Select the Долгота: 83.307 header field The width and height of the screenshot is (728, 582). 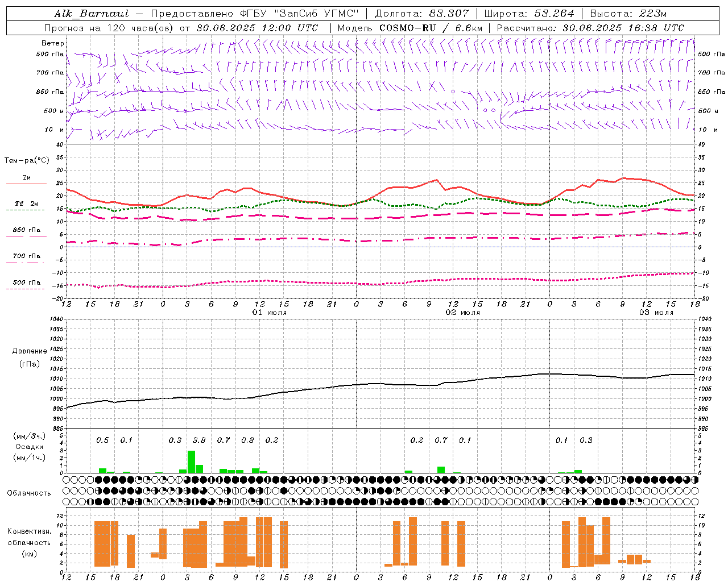click(422, 14)
